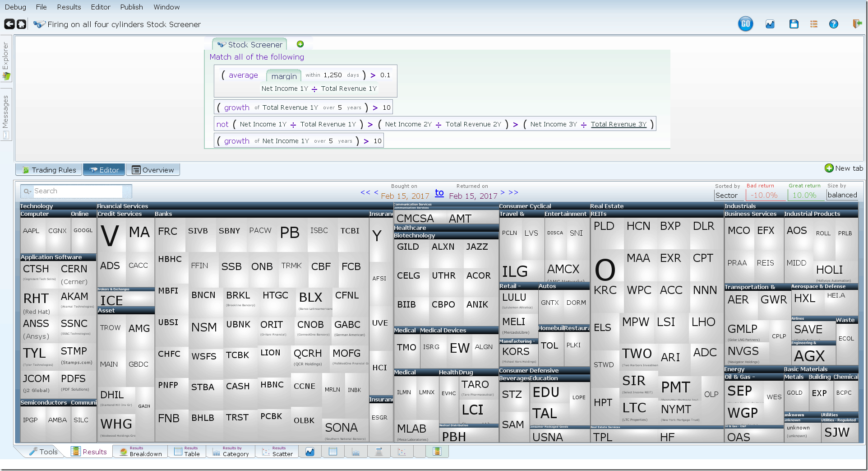
Task: Open the orange list icon in the top toolbar
Action: (814, 24)
